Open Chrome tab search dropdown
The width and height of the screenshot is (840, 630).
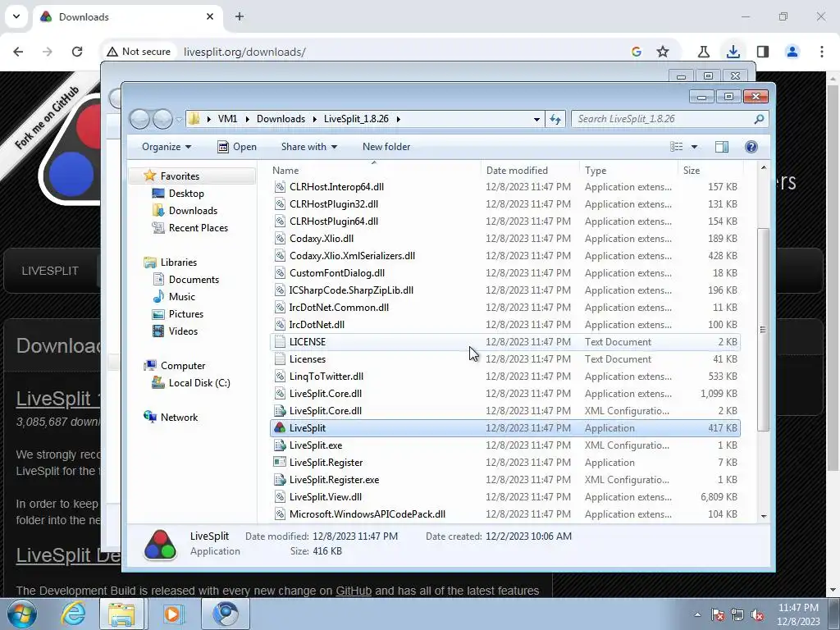coord(16,16)
